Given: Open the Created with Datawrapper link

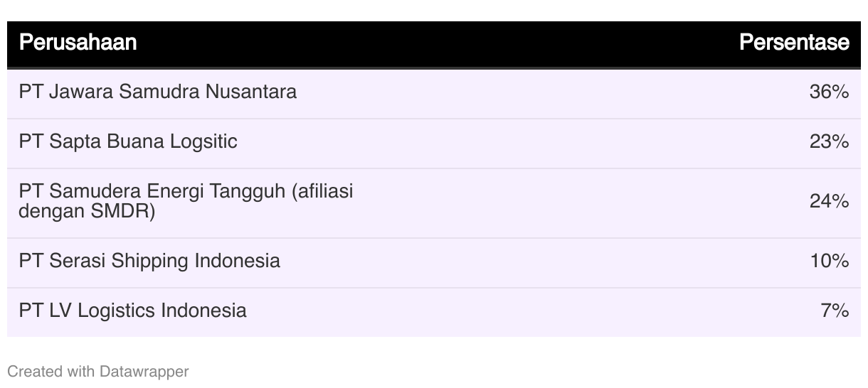Looking at the screenshot, I should point(98,371).
